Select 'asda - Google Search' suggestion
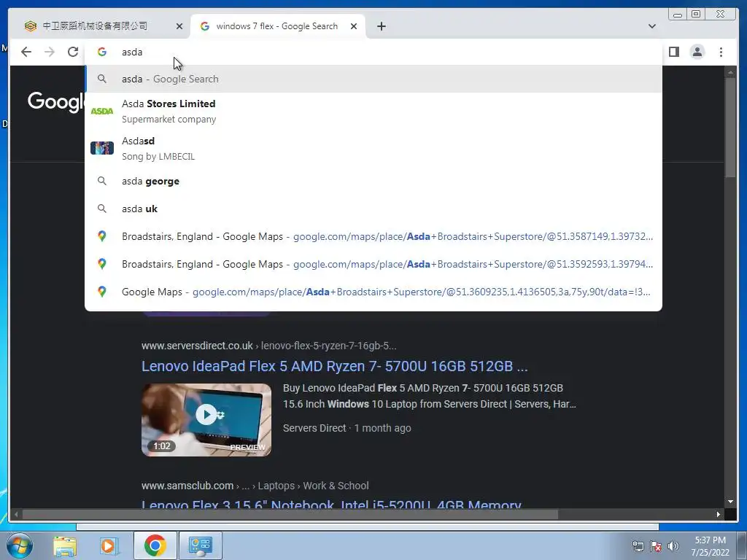 tap(374, 79)
